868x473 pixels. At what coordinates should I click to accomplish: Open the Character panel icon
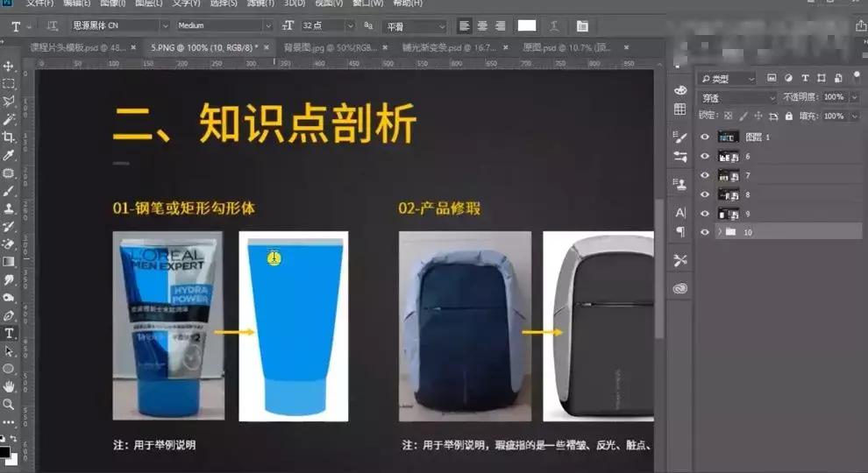[x=680, y=213]
